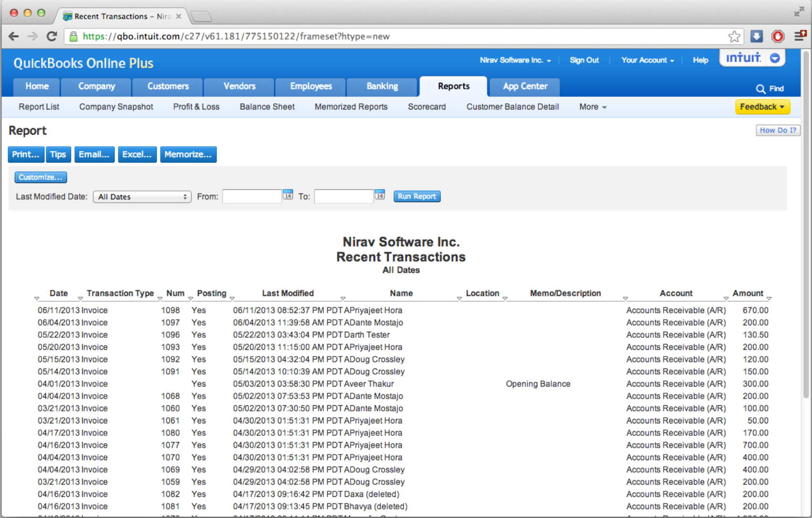Open the Feedback dropdown button
Screen dimensions: 812x518
click(762, 107)
